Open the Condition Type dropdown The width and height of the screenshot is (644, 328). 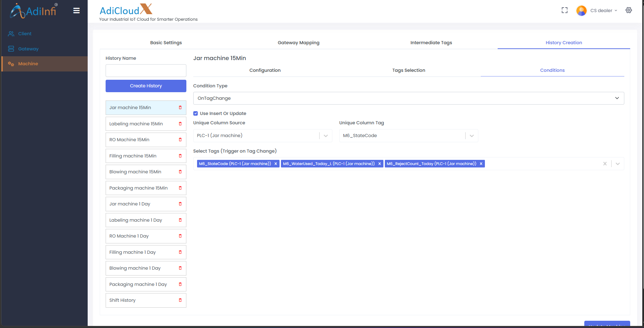[408, 98]
